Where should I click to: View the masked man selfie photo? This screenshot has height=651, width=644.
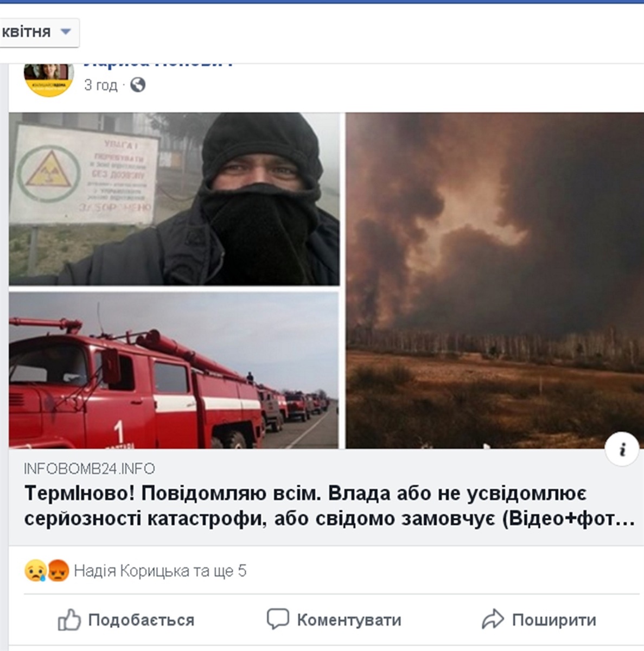[x=174, y=199]
